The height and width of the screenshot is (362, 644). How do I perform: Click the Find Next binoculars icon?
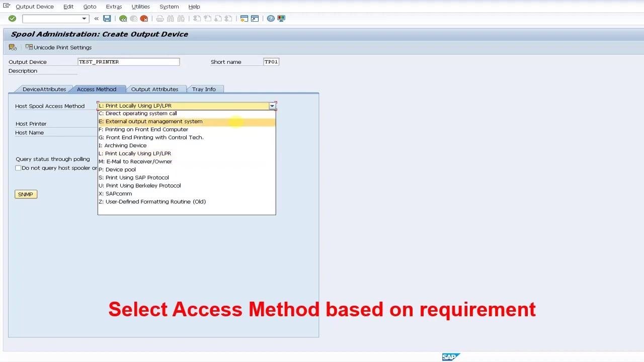coord(180,19)
